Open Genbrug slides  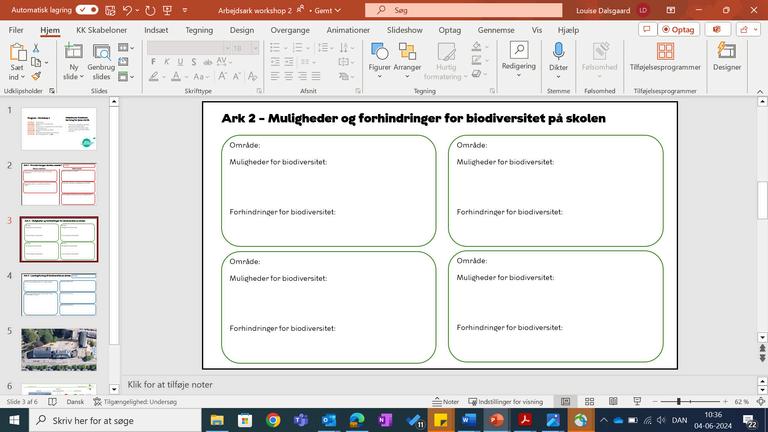point(101,61)
